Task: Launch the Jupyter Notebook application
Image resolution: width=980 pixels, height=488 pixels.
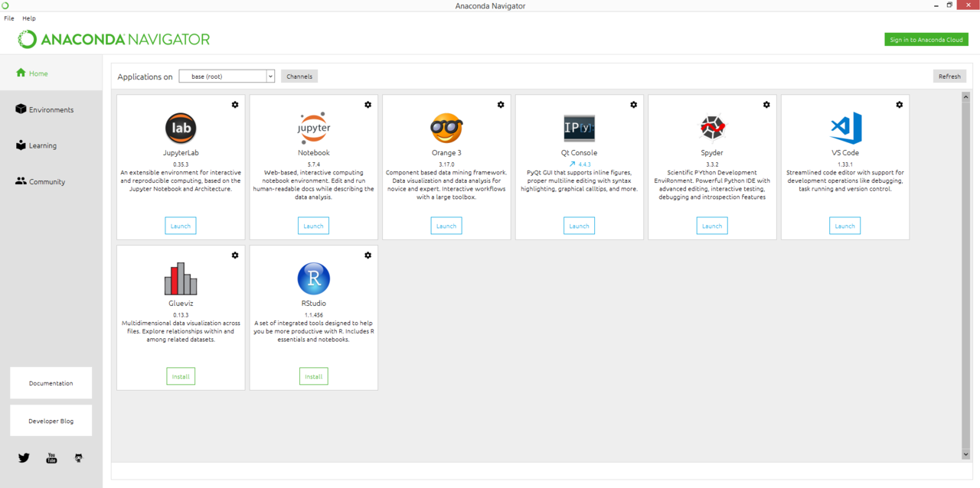Action: click(x=313, y=226)
